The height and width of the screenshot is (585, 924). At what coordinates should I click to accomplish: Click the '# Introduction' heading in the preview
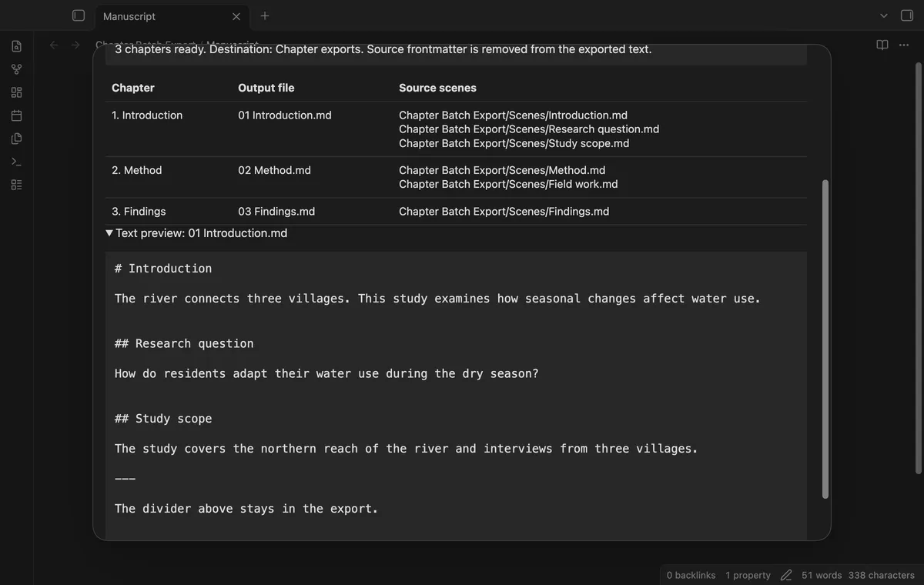click(x=163, y=269)
